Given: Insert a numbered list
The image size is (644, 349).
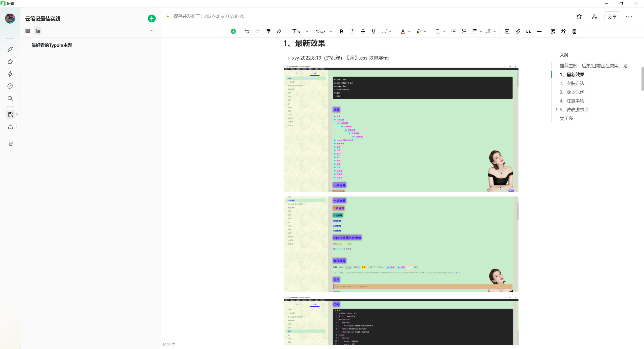Looking at the screenshot, I should point(464,31).
